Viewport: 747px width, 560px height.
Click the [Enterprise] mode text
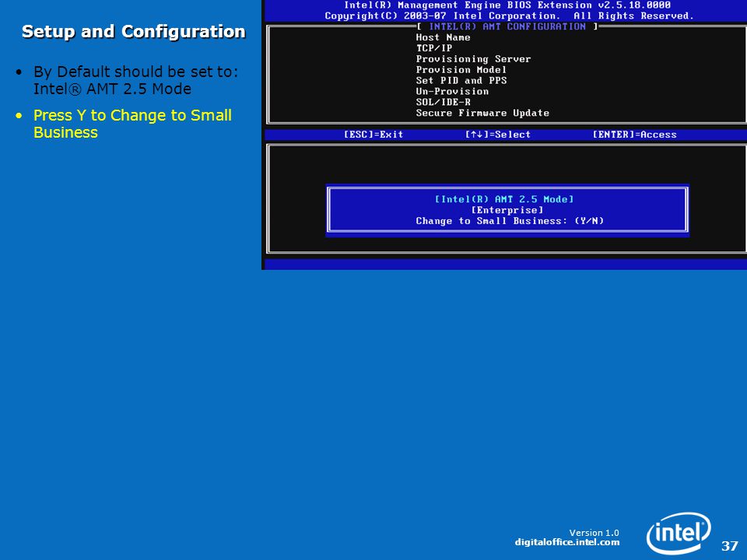[507, 210]
